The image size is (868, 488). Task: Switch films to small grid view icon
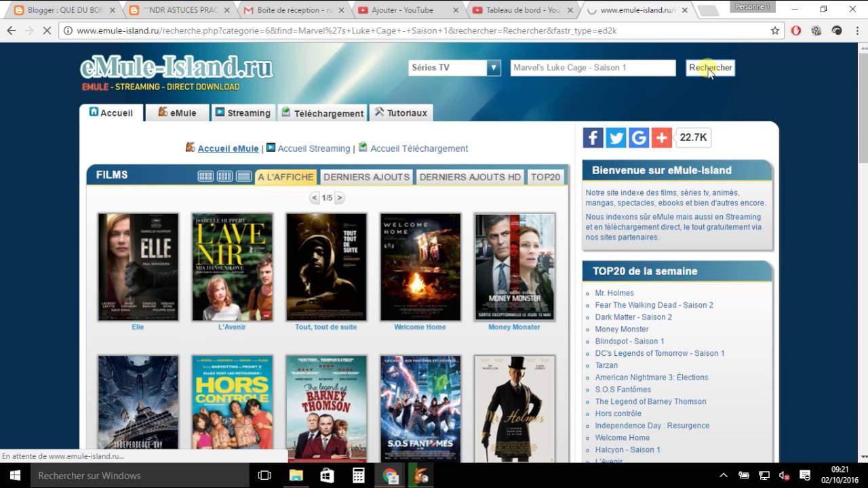[x=205, y=176]
